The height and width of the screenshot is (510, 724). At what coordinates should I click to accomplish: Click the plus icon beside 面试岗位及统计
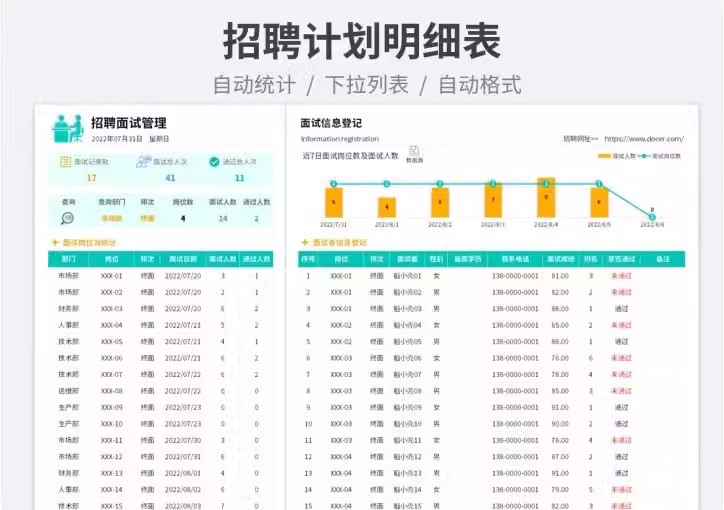[55, 242]
